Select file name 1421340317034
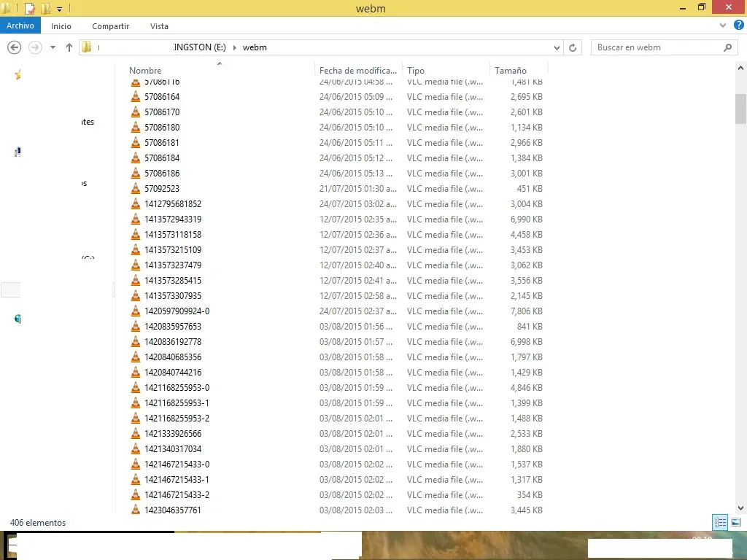 (173, 448)
